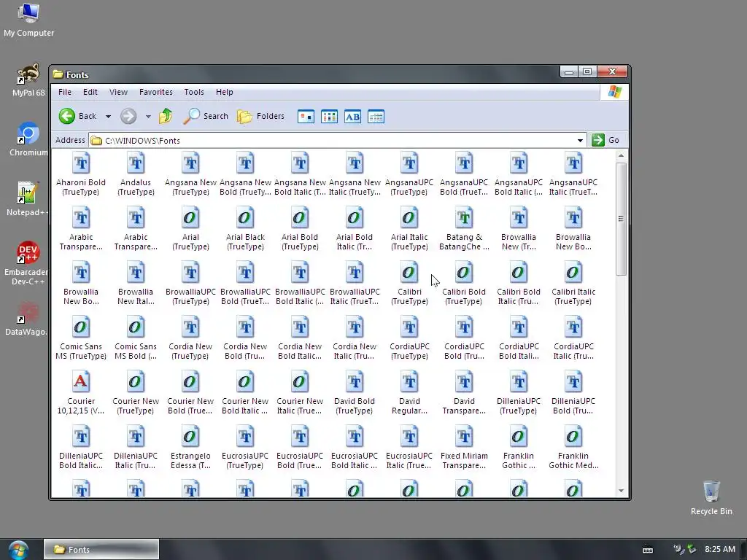
Task: Select Angsana New (TrueType) font icon
Action: point(190,163)
